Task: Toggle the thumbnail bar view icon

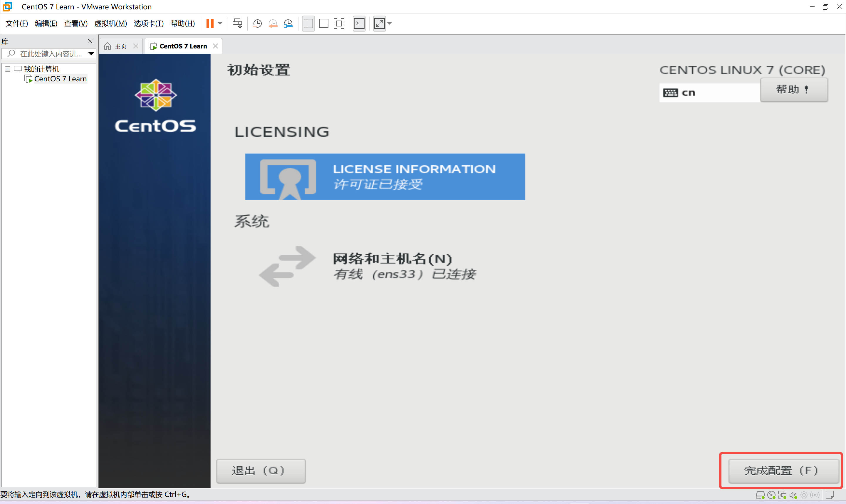Action: (x=324, y=23)
